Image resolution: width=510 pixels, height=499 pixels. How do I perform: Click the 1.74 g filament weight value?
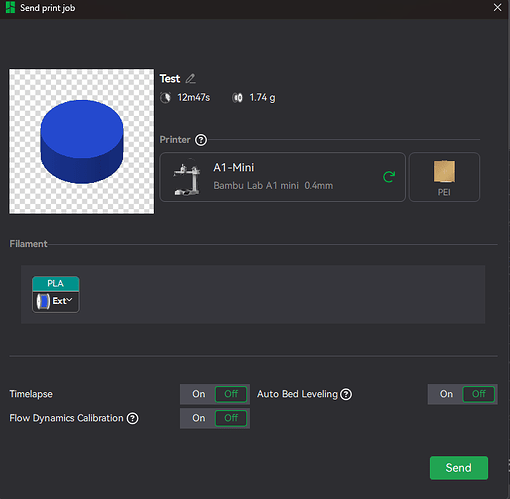pos(263,98)
